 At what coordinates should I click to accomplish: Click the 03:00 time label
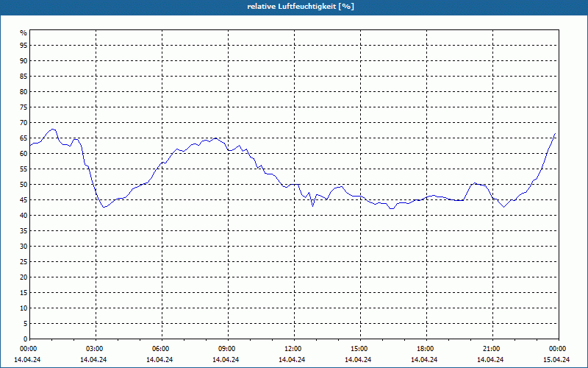click(96, 349)
